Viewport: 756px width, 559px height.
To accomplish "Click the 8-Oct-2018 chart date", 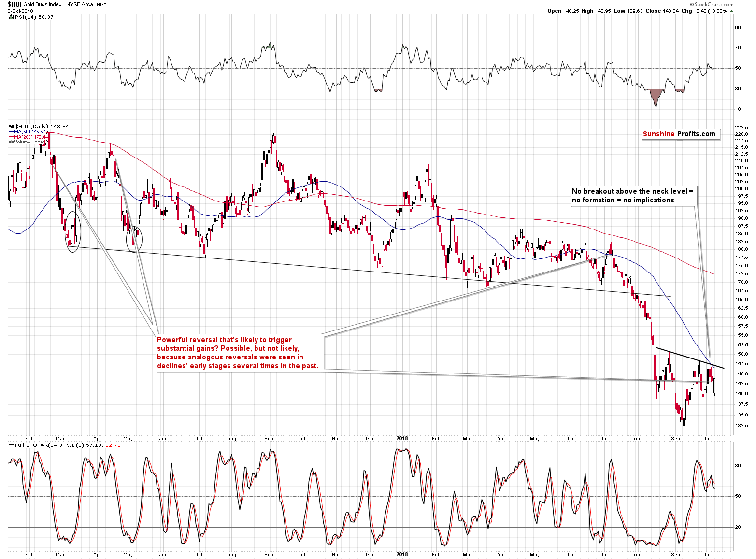I will point(21,11).
